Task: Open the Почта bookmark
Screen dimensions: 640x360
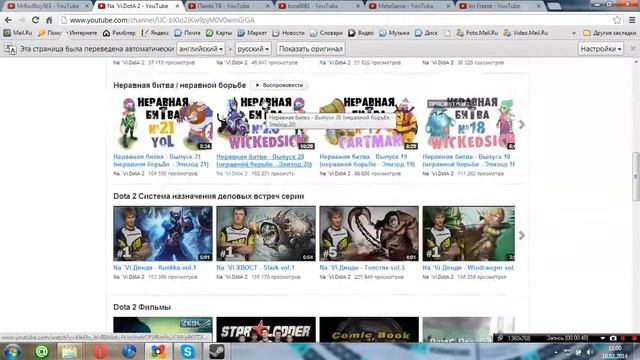Action: [x=187, y=33]
